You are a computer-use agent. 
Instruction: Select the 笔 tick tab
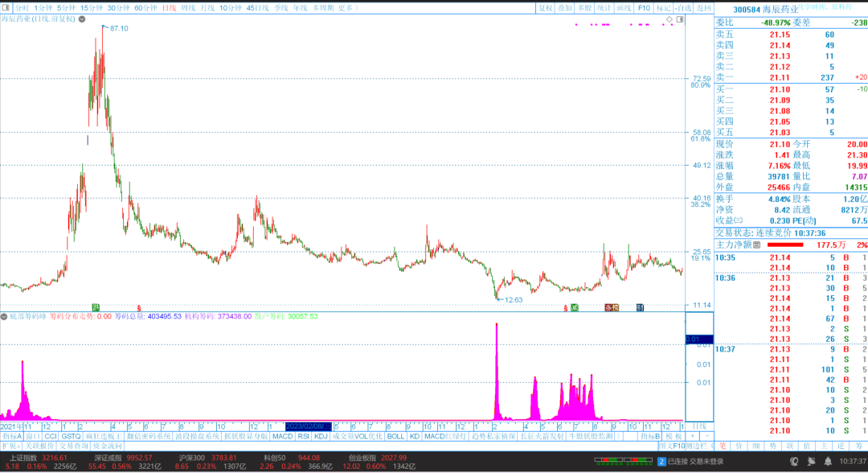723,446
